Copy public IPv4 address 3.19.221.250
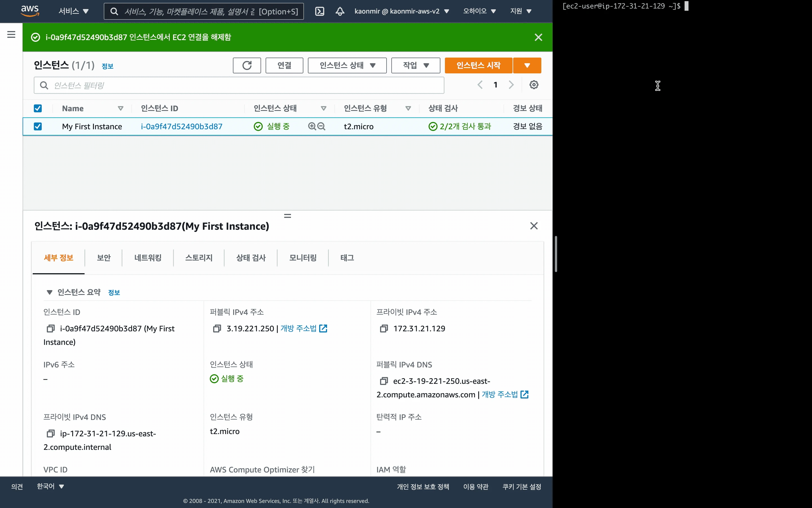The image size is (812, 508). (x=217, y=328)
